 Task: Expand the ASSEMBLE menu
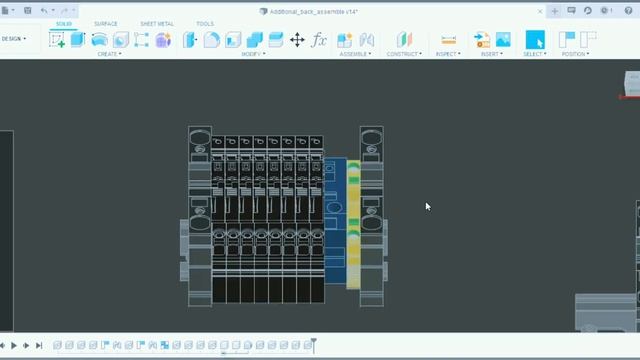[x=356, y=54]
